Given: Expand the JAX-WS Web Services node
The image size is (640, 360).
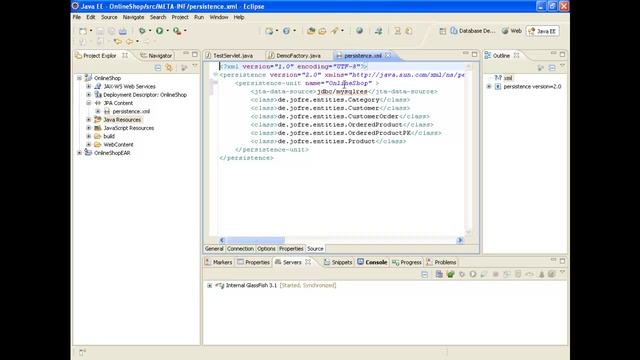Looking at the screenshot, I should (x=89, y=87).
